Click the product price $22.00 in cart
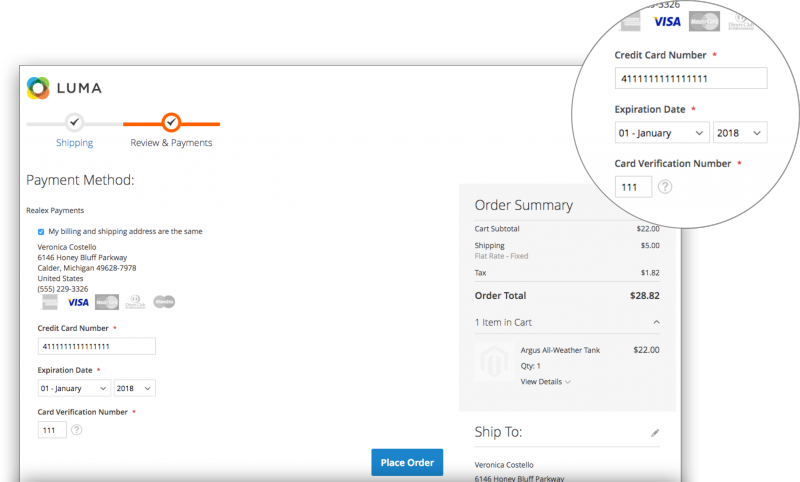The height and width of the screenshot is (482, 800). tap(646, 350)
